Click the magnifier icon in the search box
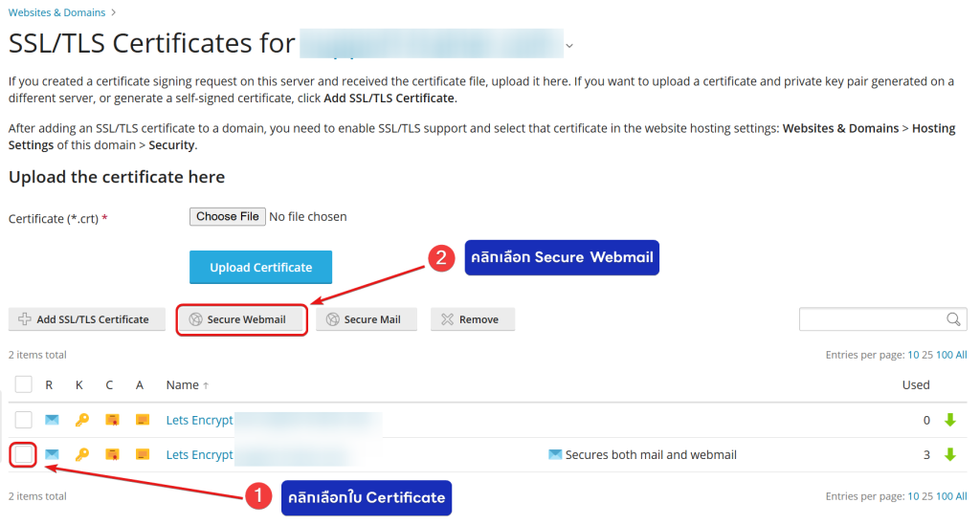 click(x=953, y=319)
